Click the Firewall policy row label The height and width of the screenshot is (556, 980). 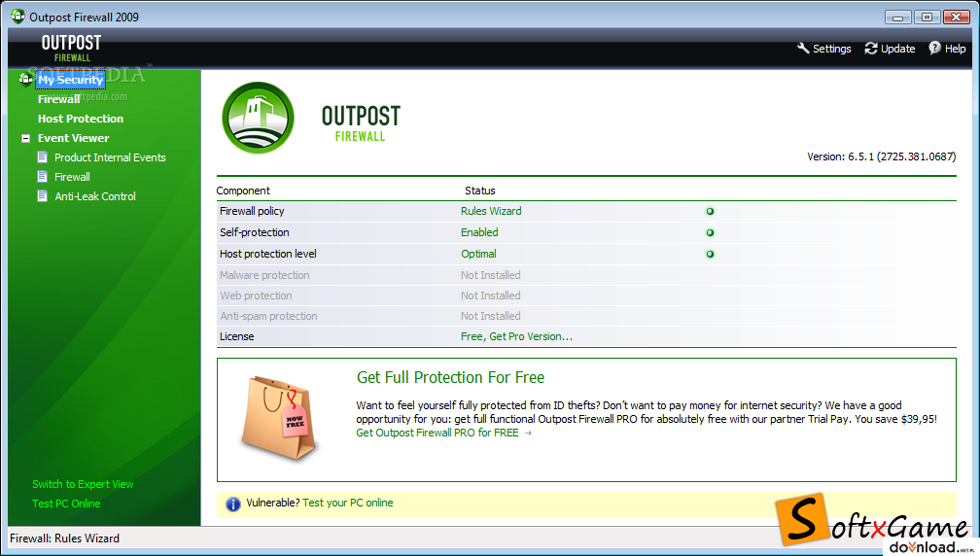(252, 211)
